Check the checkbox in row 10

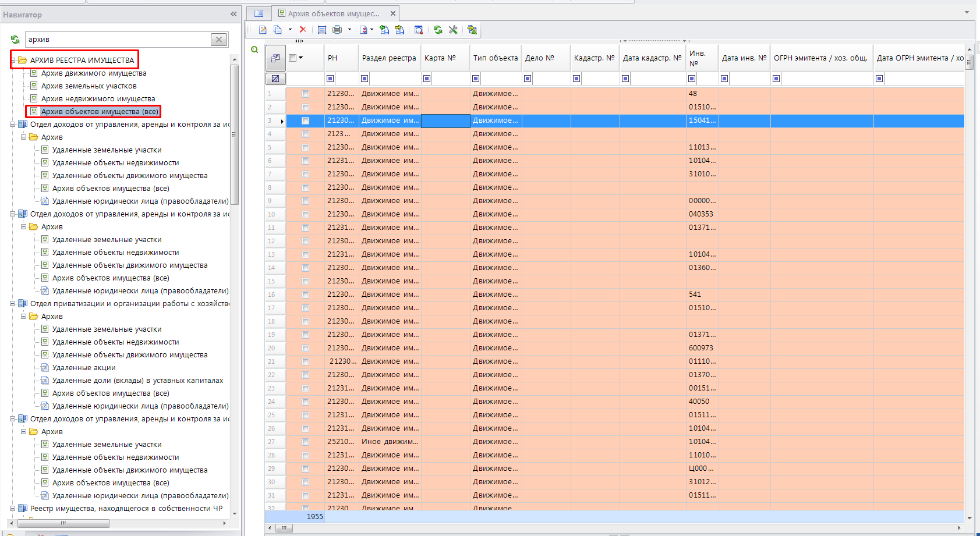pos(305,214)
